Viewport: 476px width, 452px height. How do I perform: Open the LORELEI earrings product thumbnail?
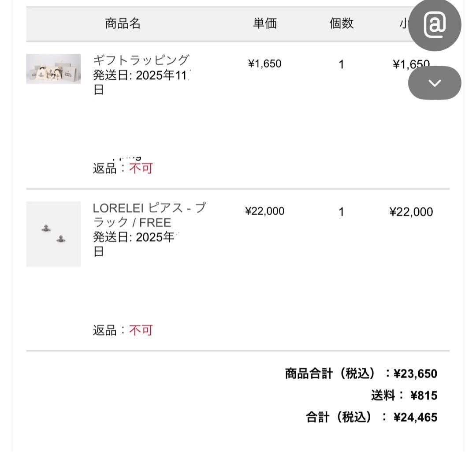[53, 234]
